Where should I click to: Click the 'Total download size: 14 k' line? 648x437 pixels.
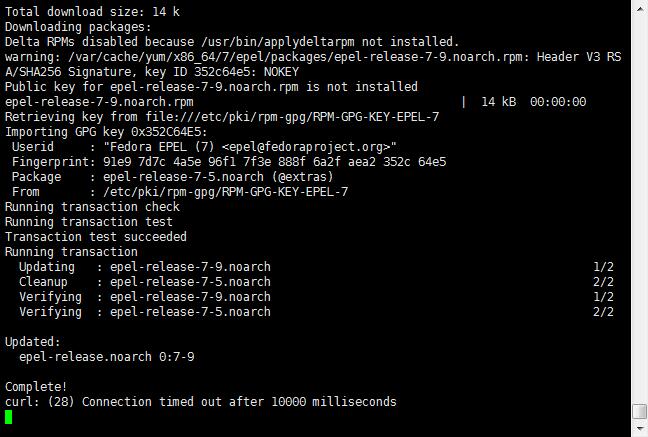(x=93, y=12)
